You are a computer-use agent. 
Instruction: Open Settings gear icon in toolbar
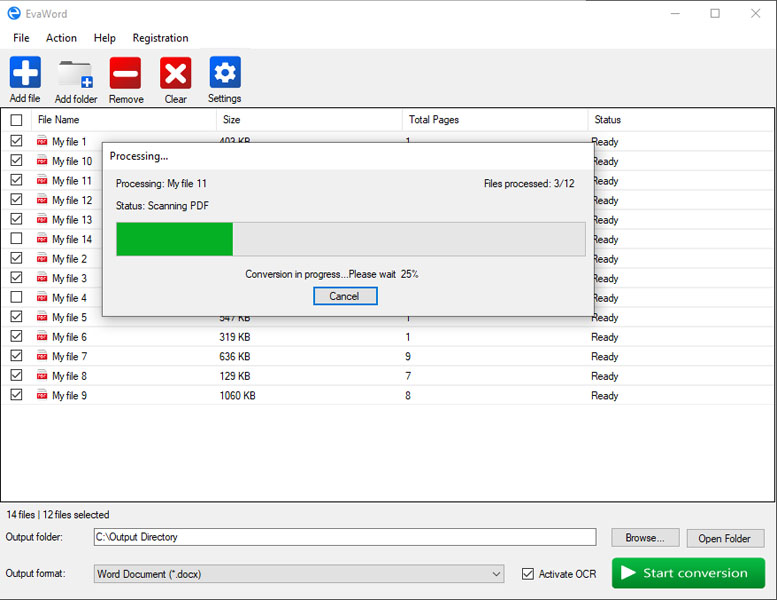point(225,72)
